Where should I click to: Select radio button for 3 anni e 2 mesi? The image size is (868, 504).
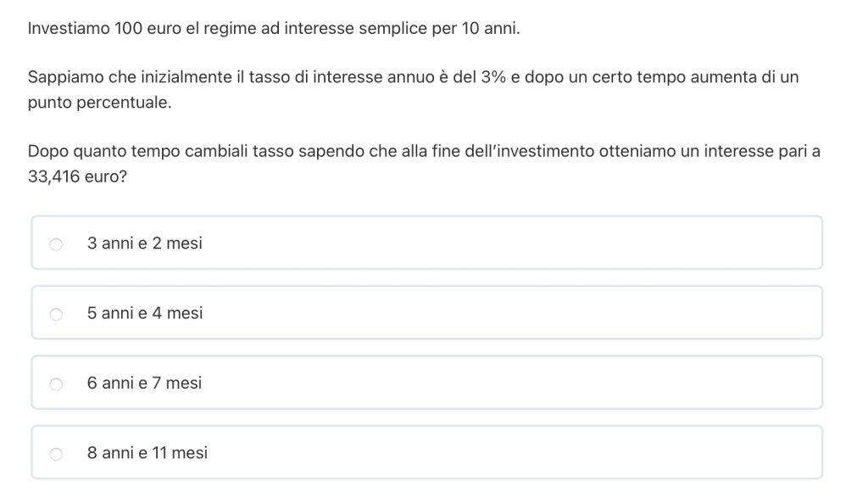(56, 244)
